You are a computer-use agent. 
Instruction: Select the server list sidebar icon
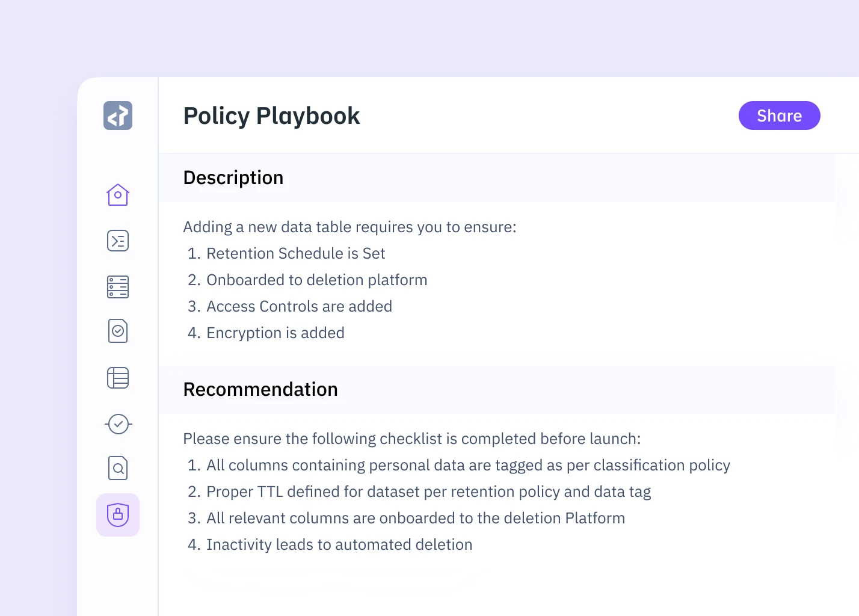pyautogui.click(x=118, y=287)
